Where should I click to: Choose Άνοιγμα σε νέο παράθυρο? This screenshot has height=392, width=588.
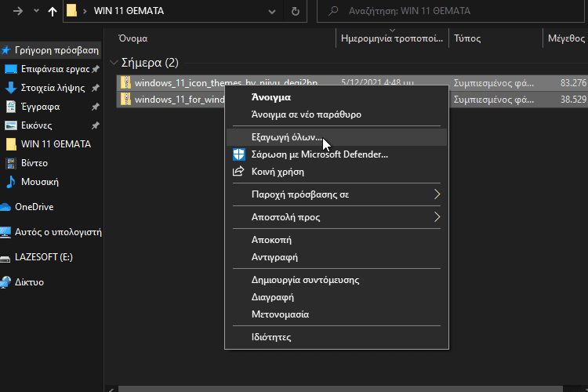pos(307,114)
